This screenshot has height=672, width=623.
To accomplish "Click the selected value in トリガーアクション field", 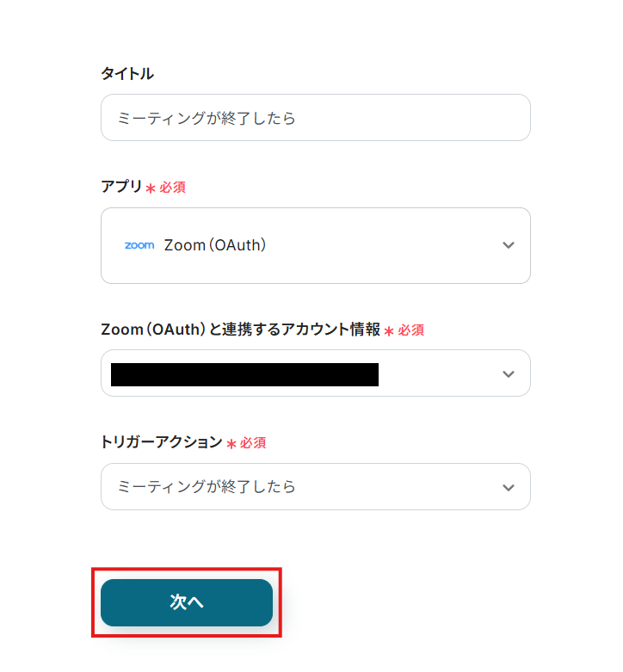I will [207, 487].
